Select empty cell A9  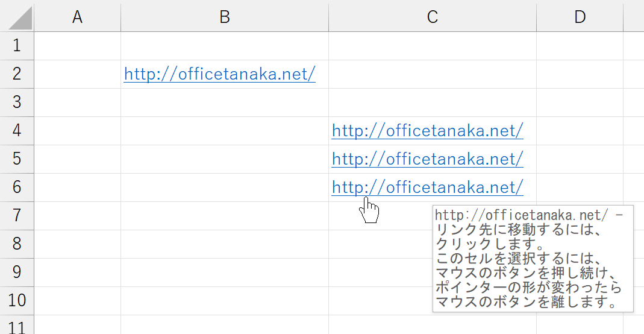pyautogui.click(x=78, y=273)
